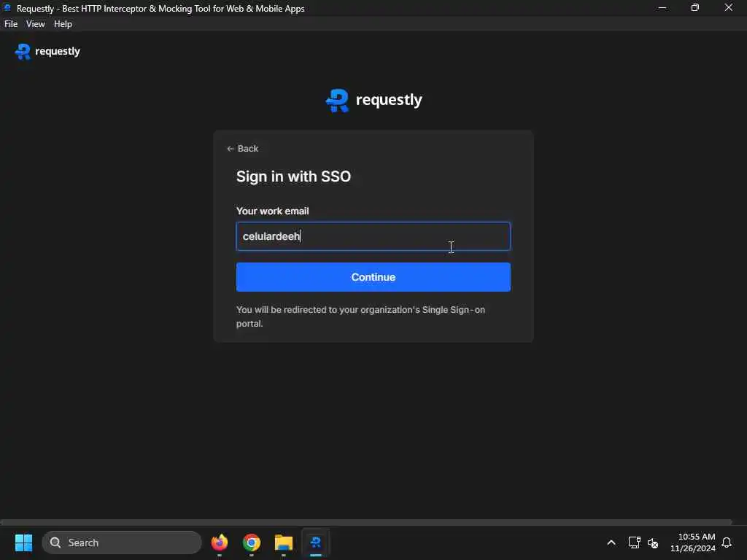This screenshot has height=560, width=747.
Task: Open the View menu
Action: click(x=35, y=24)
